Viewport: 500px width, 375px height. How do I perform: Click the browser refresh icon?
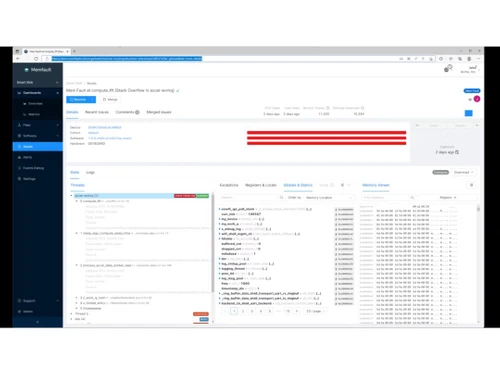coord(36,59)
